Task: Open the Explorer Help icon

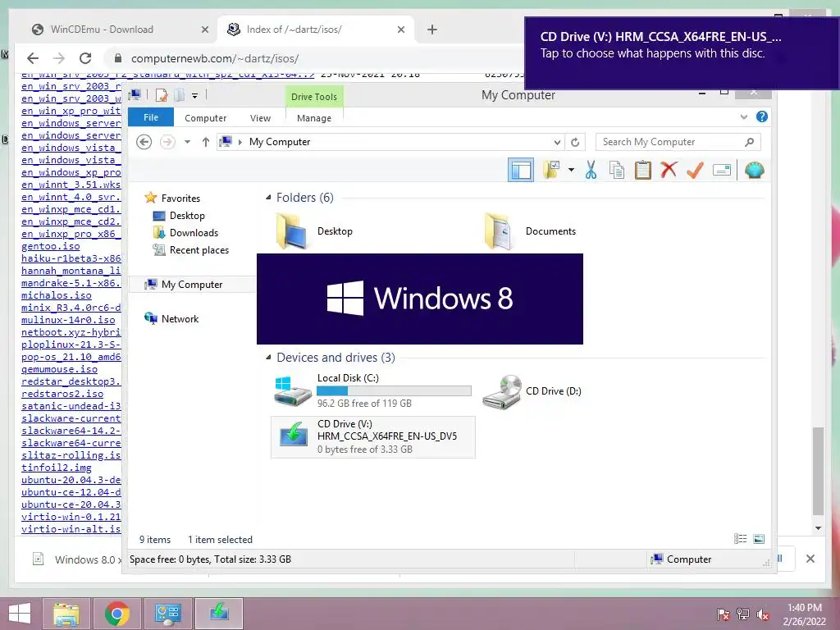Action: 762,116
